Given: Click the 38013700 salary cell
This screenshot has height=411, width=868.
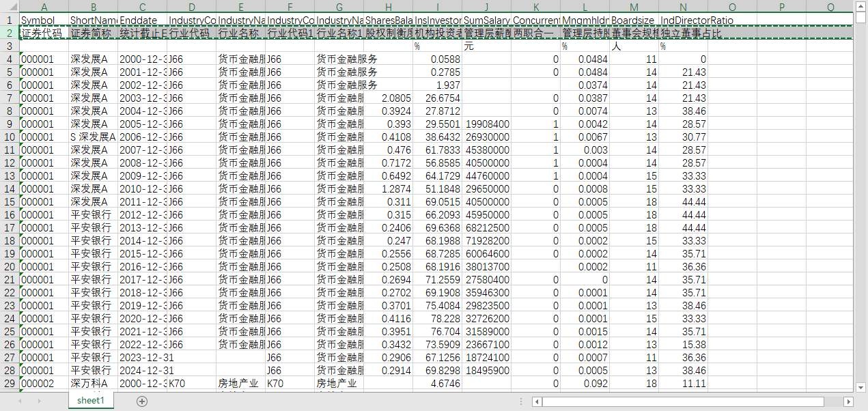Looking at the screenshot, I should [486, 267].
